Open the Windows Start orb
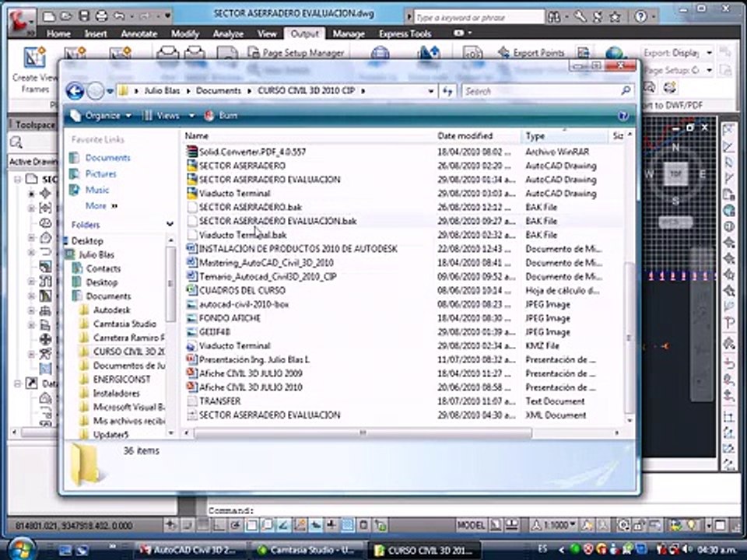This screenshot has height=560, width=747. [22, 548]
